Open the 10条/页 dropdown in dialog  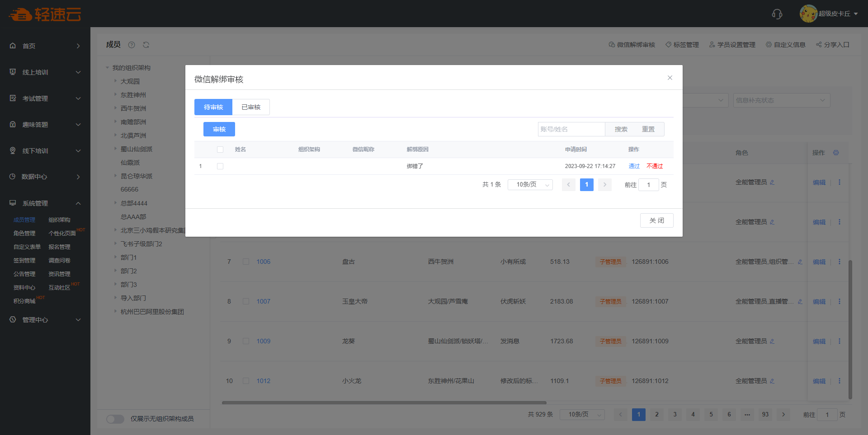pyautogui.click(x=530, y=185)
